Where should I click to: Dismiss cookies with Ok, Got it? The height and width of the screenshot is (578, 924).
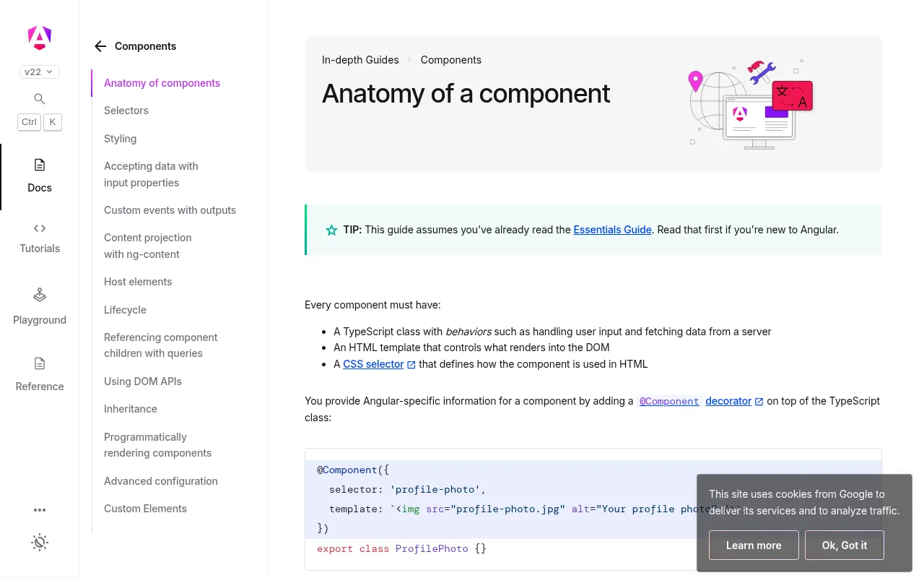point(845,545)
